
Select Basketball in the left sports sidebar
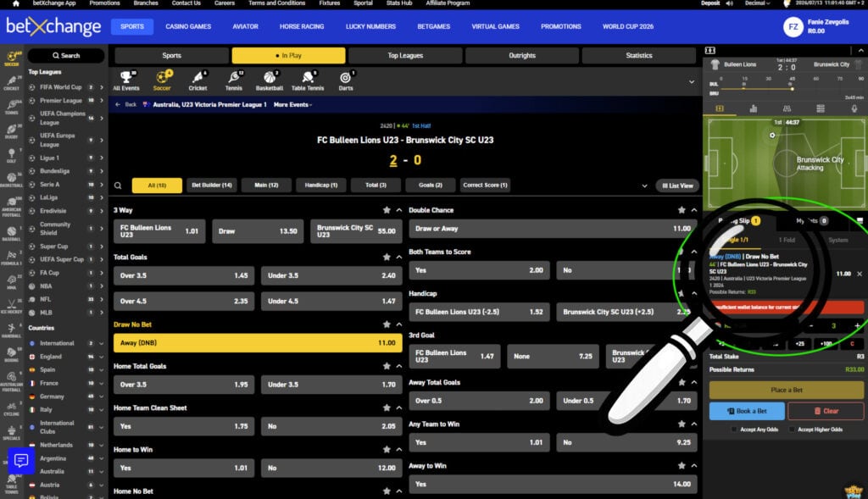coord(12,180)
